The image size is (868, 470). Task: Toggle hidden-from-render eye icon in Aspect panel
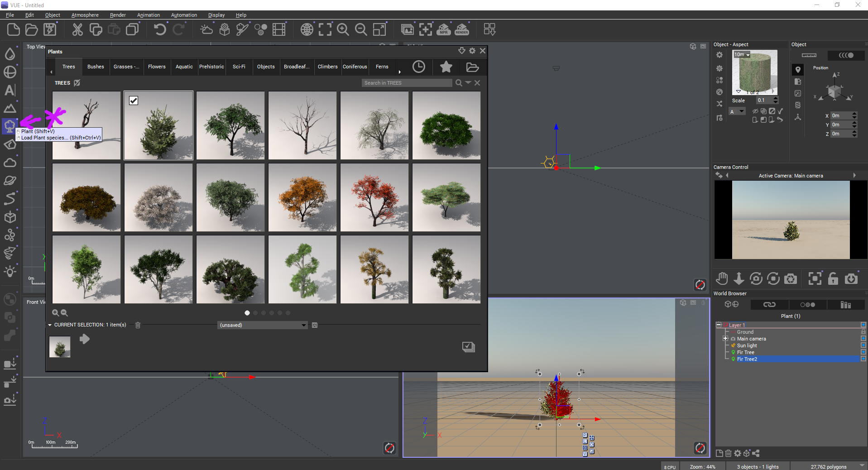pyautogui.click(x=755, y=111)
